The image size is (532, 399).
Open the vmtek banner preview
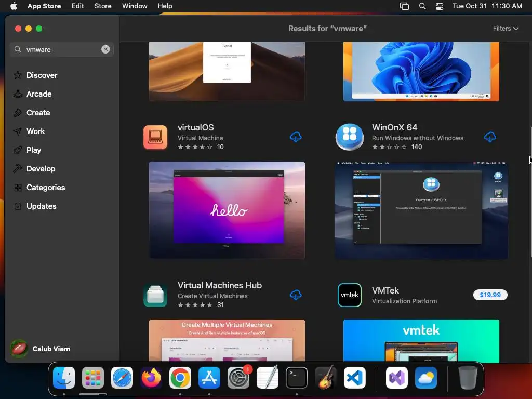[421, 341]
